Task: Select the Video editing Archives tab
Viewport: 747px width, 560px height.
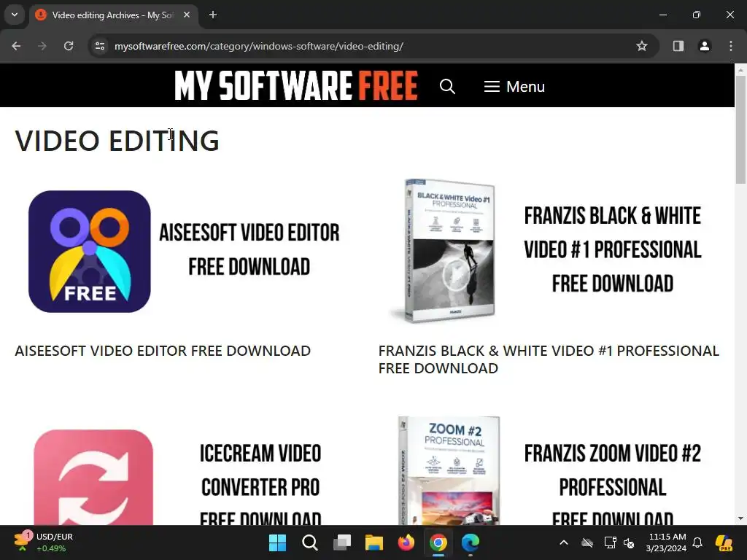Action: coord(112,15)
